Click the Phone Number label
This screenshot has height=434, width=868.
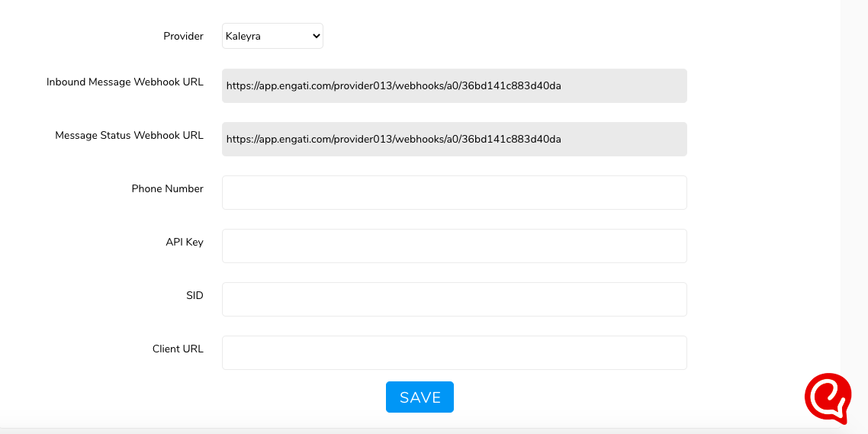coord(167,188)
